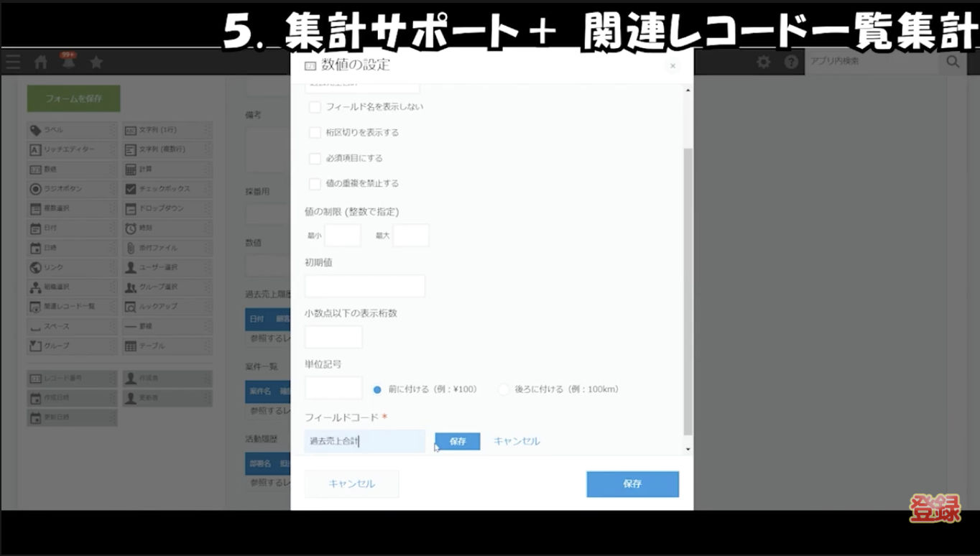This screenshot has width=980, height=556.
Task: Click the help question mark icon
Action: pyautogui.click(x=791, y=62)
